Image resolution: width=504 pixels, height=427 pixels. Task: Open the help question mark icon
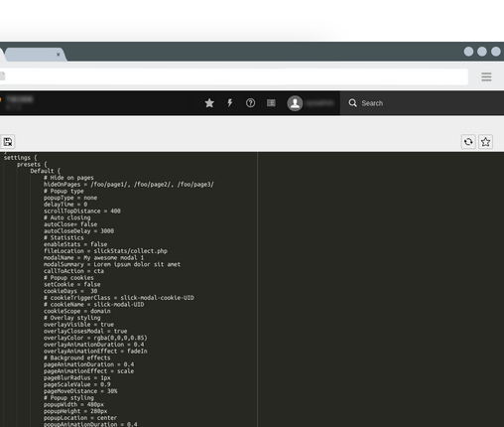(x=250, y=103)
